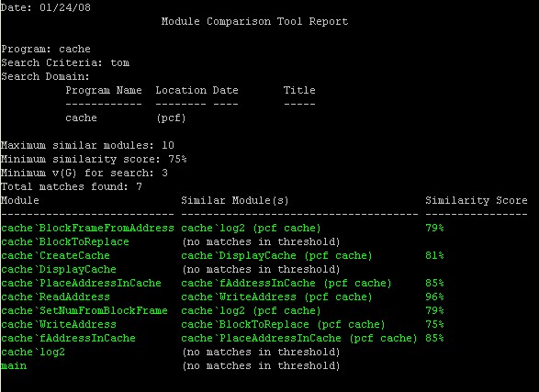This screenshot has width=539, height=392.
Task: Select the main module entry
Action: pyautogui.click(x=14, y=365)
